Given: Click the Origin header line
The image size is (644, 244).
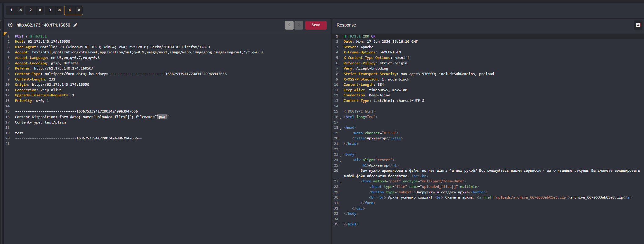Looking at the screenshot, I should [x=52, y=84].
